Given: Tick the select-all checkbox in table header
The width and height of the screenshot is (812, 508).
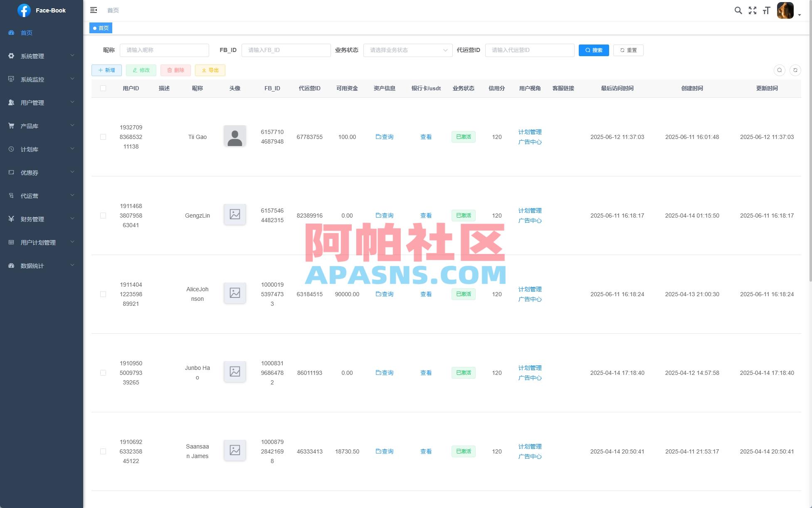Looking at the screenshot, I should pos(103,88).
